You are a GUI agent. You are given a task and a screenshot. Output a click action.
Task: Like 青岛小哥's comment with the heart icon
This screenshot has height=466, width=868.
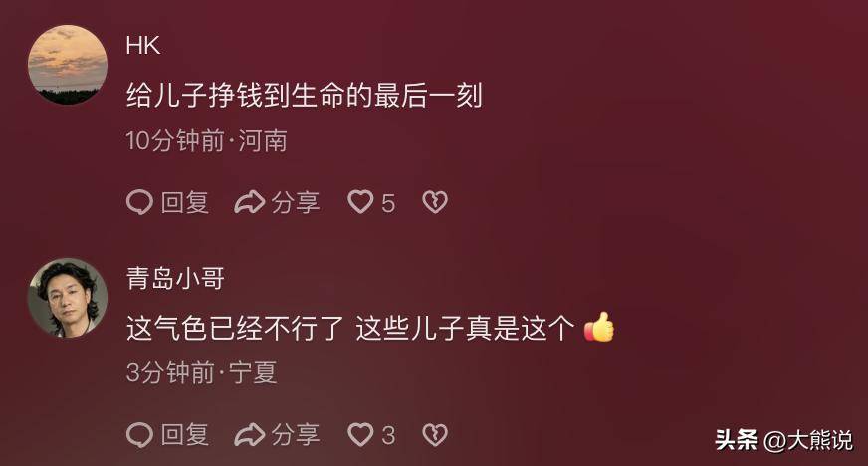[x=360, y=434]
